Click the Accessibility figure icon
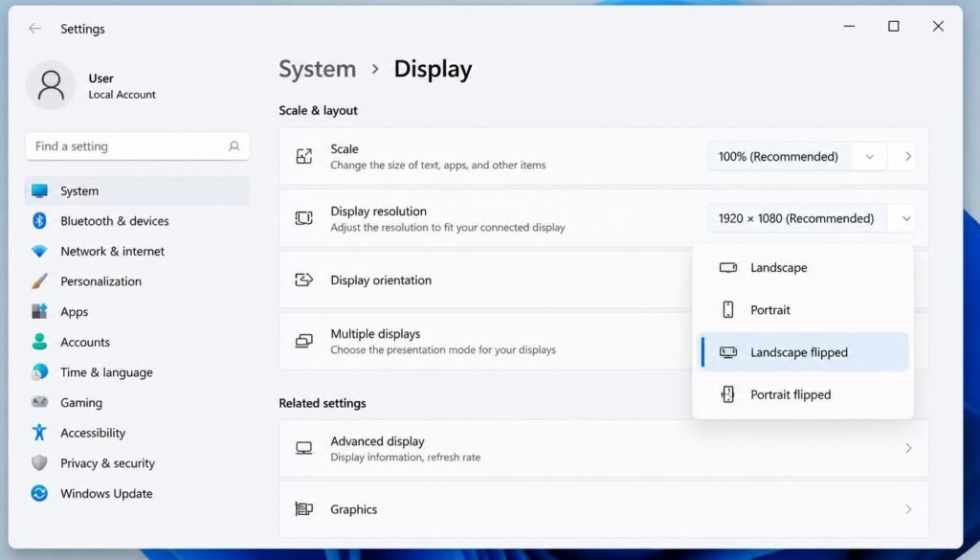The width and height of the screenshot is (980, 560). click(39, 433)
